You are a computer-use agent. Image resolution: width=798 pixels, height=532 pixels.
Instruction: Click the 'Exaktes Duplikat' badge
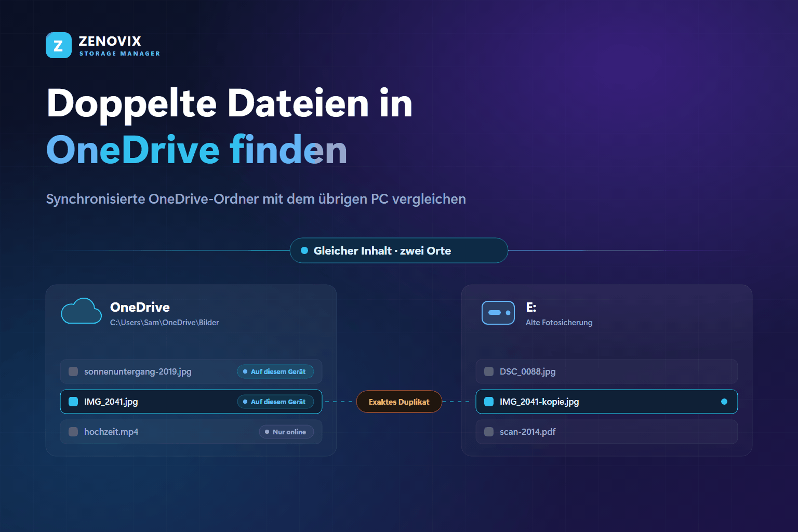click(x=399, y=402)
